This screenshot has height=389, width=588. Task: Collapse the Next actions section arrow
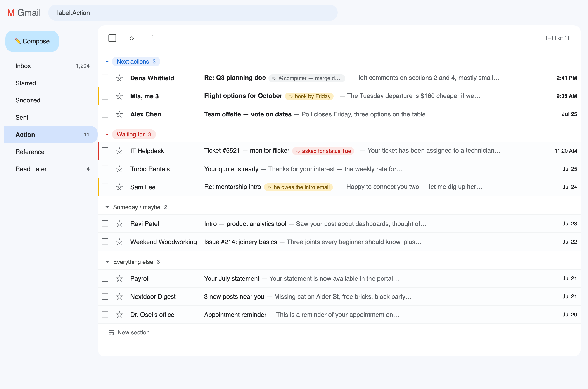point(107,62)
